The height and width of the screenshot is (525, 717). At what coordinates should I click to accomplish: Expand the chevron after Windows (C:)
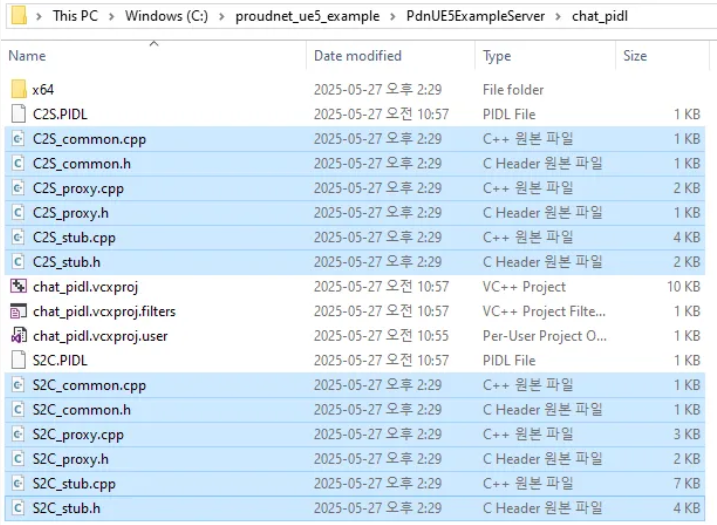[x=222, y=16]
